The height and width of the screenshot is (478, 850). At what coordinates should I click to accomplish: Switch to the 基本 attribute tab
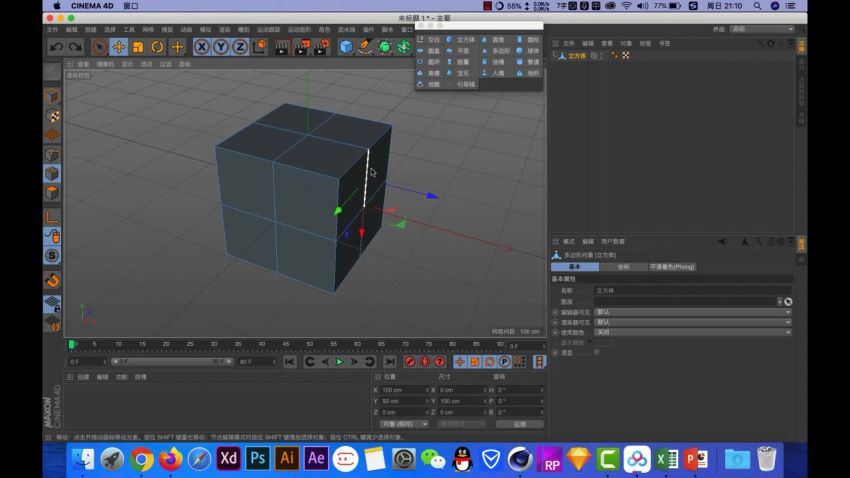[575, 267]
